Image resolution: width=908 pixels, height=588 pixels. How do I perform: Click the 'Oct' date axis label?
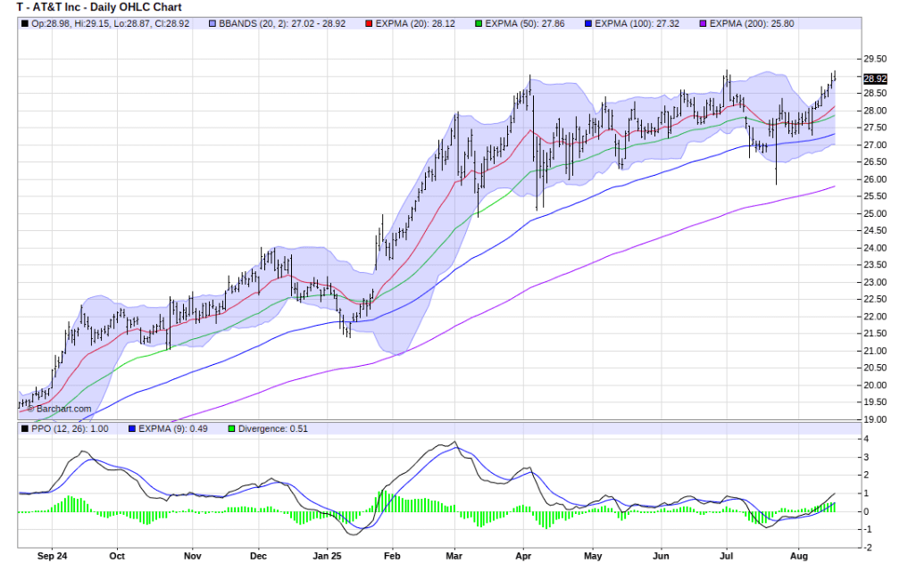(x=117, y=556)
